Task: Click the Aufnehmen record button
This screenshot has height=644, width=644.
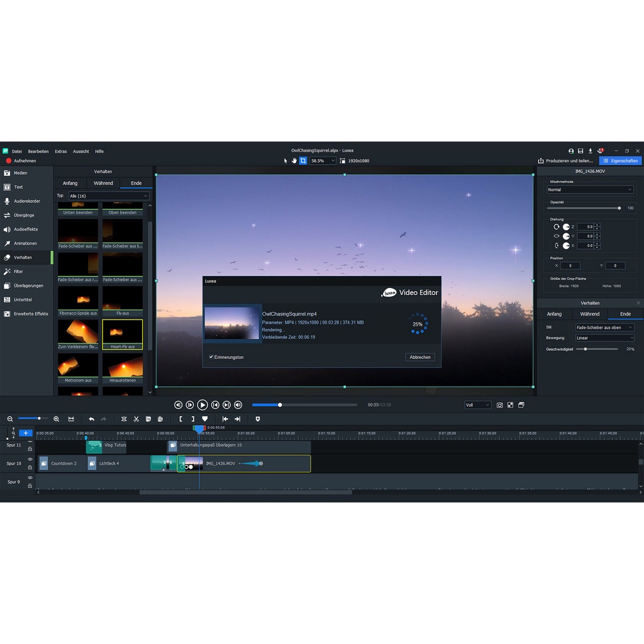Action: pos(21,160)
